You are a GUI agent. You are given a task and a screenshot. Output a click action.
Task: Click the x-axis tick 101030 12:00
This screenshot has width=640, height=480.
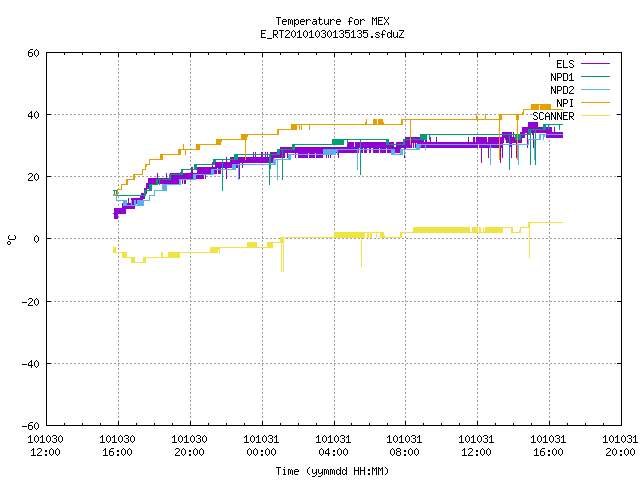point(45,446)
